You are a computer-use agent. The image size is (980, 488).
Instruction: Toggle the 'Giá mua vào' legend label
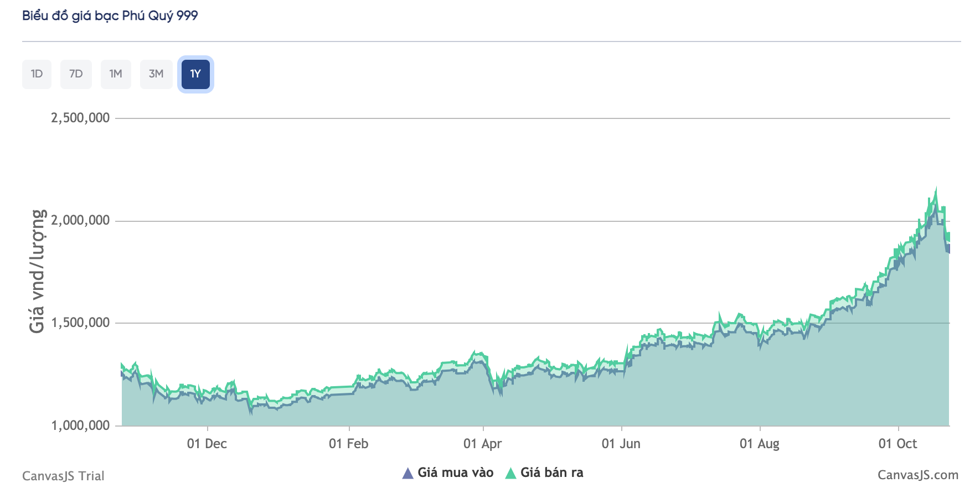click(x=455, y=473)
